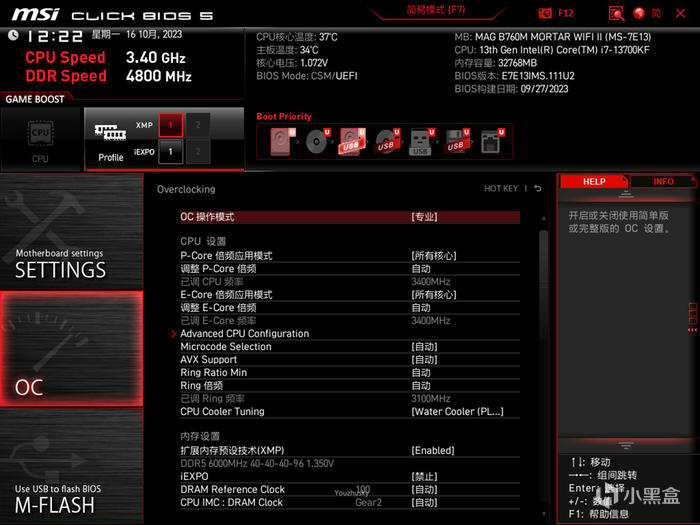Change OC 操作模式 option
700x525 pixels.
(x=350, y=217)
